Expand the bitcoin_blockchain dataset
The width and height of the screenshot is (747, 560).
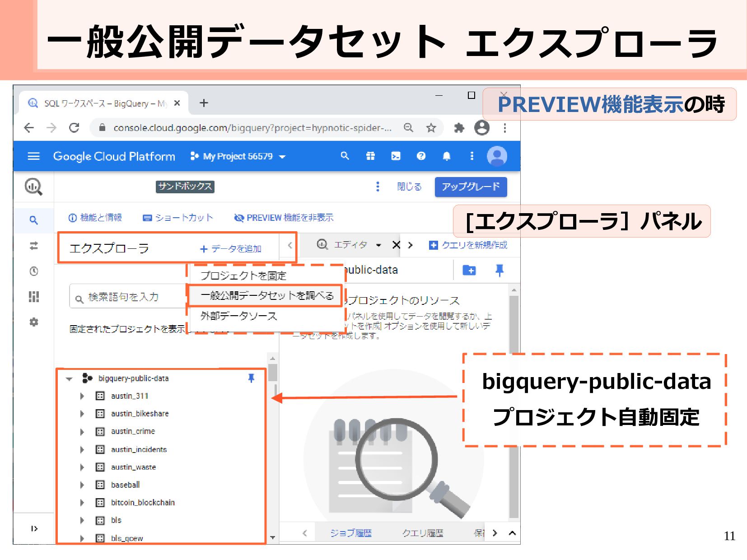click(82, 503)
